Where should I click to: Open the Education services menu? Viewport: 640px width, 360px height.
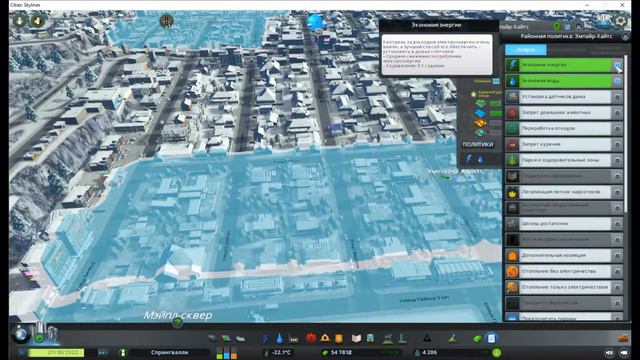(x=356, y=338)
